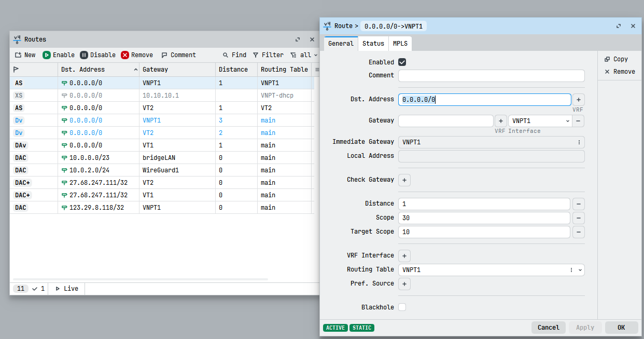Click the minus button next to Target Scope

coord(579,232)
